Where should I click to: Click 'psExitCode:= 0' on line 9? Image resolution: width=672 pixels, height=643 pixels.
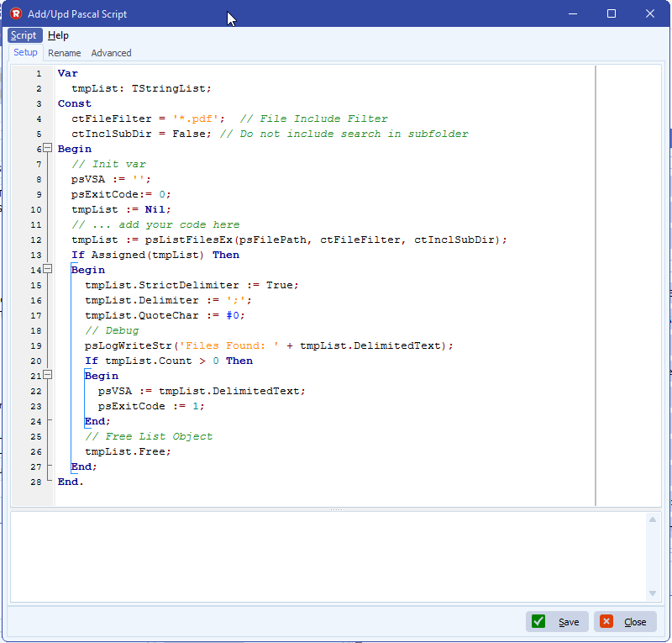point(118,194)
